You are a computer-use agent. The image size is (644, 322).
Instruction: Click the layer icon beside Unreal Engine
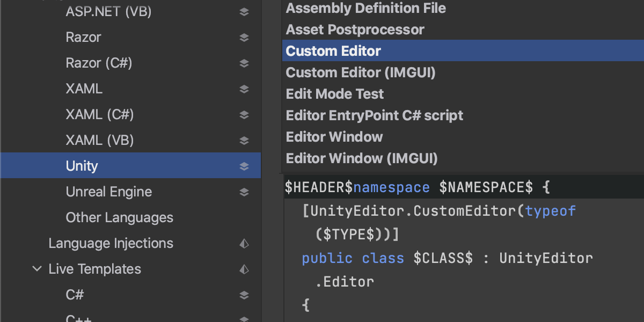coord(244,192)
